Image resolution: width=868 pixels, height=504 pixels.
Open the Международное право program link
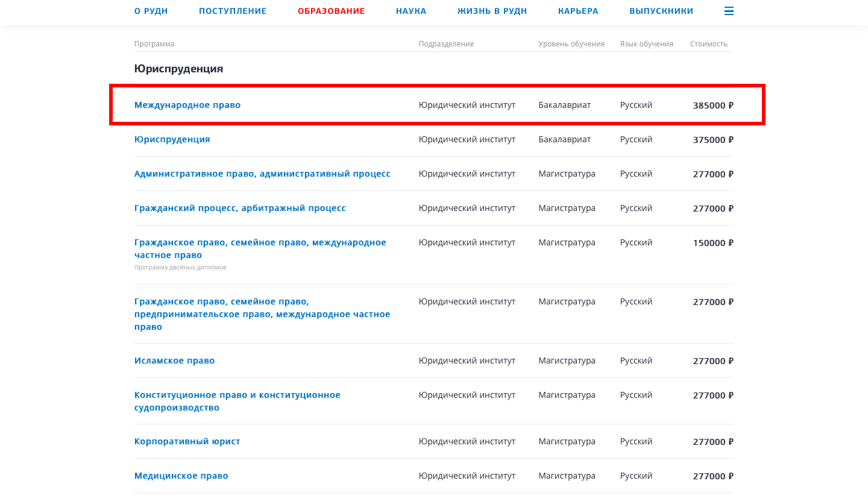(x=187, y=105)
